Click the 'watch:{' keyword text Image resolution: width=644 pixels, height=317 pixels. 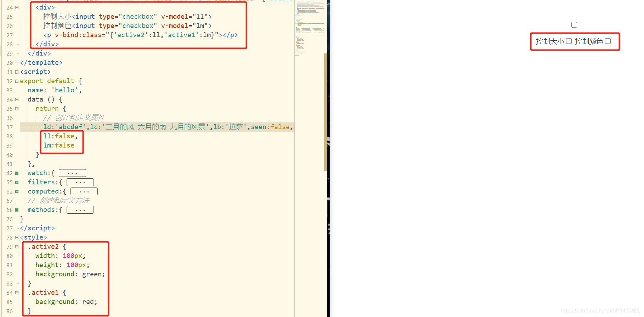[41, 173]
